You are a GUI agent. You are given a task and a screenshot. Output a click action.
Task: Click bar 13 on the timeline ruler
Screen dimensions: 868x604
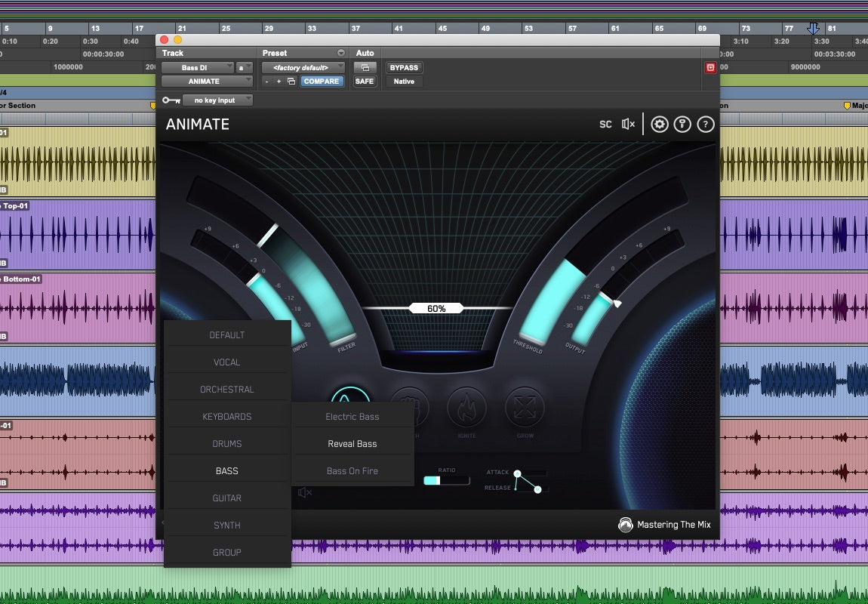pos(95,28)
